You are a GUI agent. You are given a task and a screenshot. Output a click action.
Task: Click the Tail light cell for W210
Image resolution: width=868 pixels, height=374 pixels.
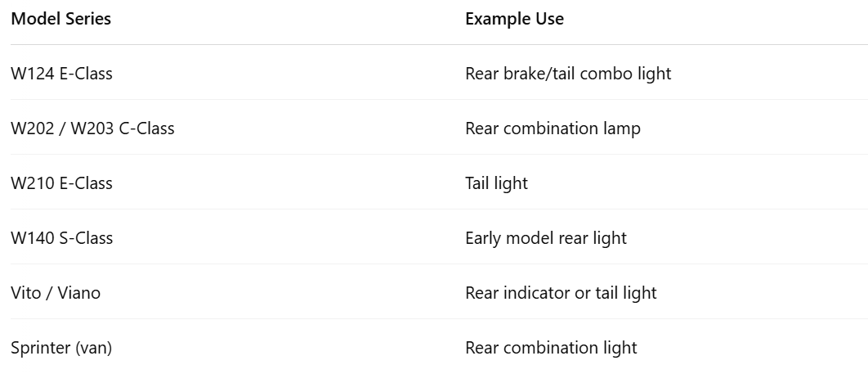496,183
